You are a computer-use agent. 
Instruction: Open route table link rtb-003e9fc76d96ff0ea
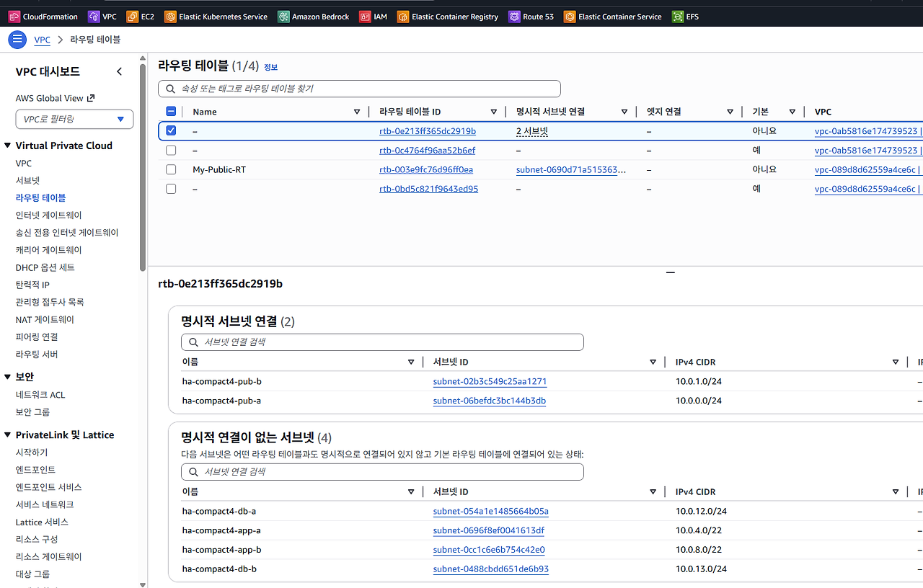pos(426,169)
